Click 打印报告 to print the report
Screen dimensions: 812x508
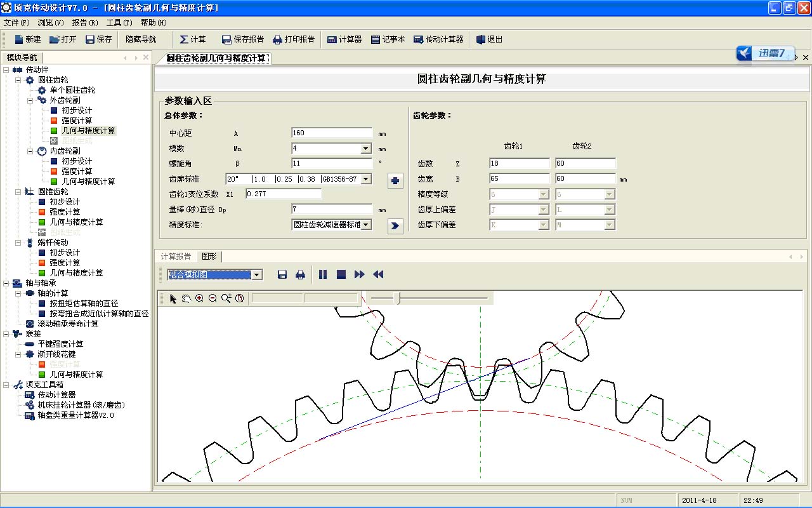[294, 39]
